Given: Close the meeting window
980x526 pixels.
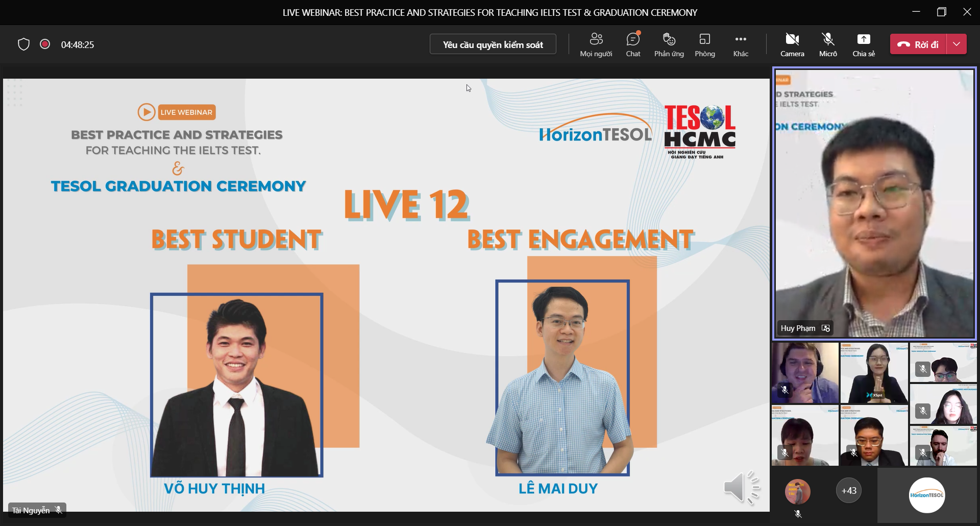Looking at the screenshot, I should coord(967,12).
